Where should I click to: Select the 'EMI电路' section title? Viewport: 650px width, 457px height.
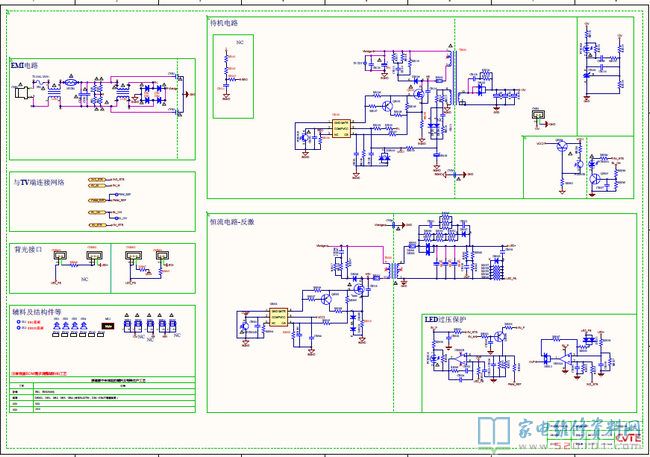(x=24, y=66)
